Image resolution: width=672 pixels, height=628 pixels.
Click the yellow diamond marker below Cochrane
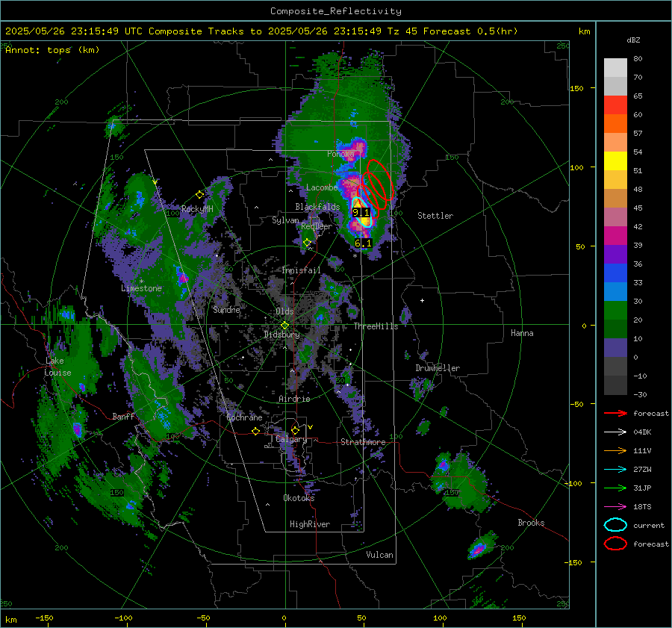coord(256,431)
